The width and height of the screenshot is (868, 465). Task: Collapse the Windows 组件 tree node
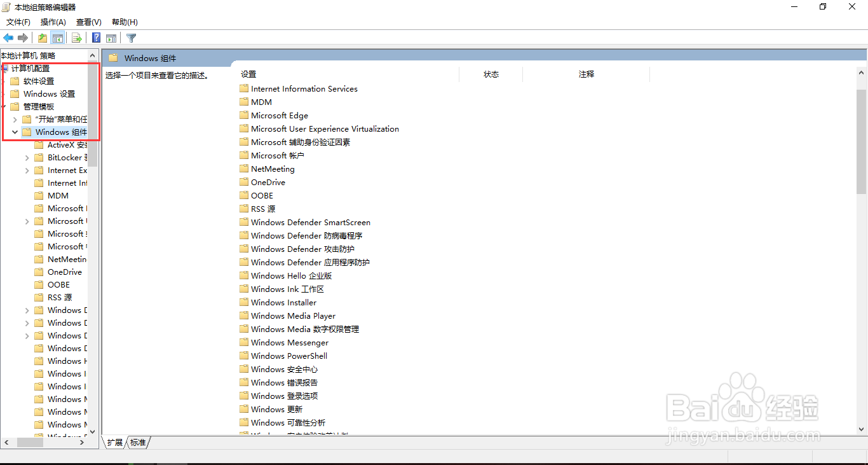pos(15,132)
